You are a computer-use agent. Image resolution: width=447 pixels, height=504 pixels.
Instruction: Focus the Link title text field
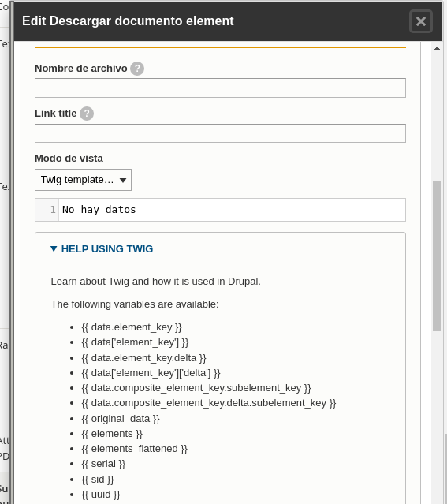pyautogui.click(x=220, y=133)
